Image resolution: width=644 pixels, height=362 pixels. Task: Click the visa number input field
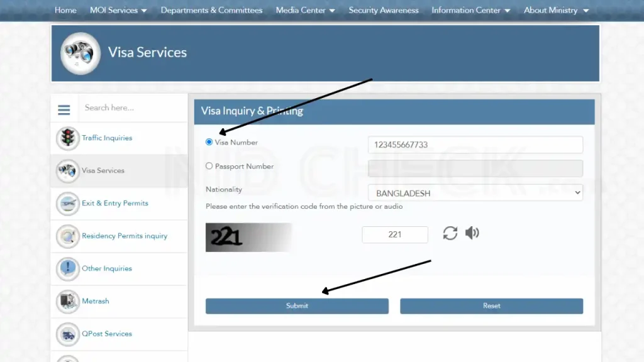coord(475,145)
